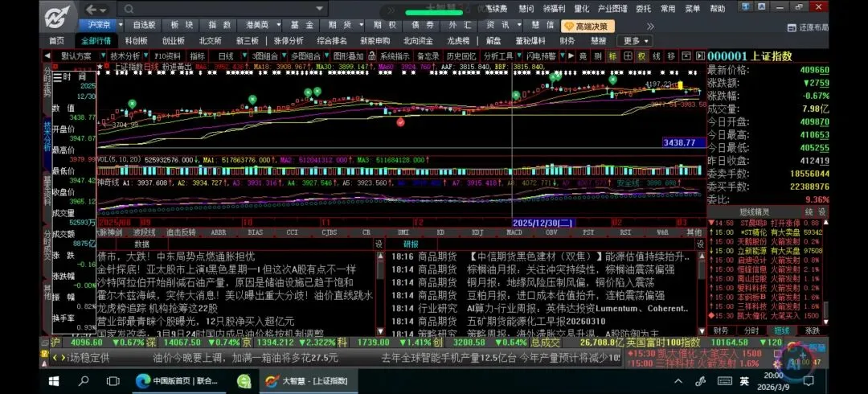Switch to the 创业板 tab

[x=174, y=41]
